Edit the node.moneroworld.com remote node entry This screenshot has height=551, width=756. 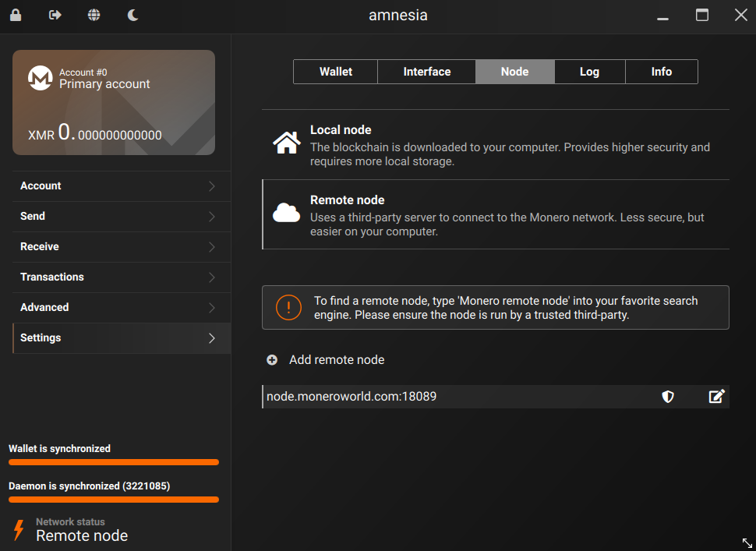click(716, 396)
